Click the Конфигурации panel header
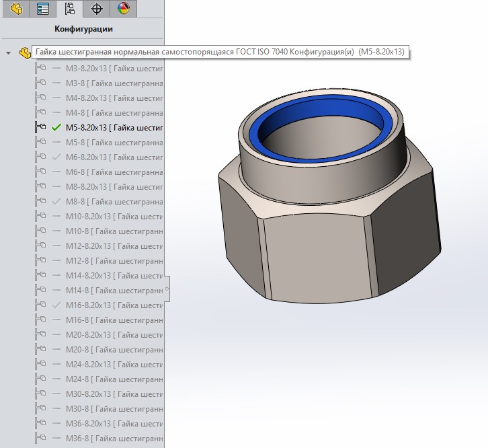 pyautogui.click(x=83, y=29)
